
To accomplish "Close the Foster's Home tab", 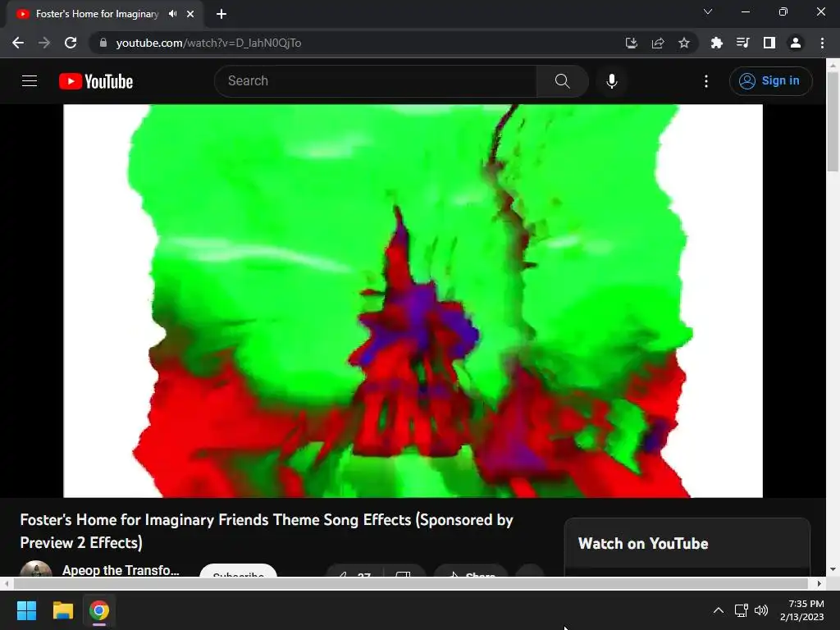I will [190, 14].
